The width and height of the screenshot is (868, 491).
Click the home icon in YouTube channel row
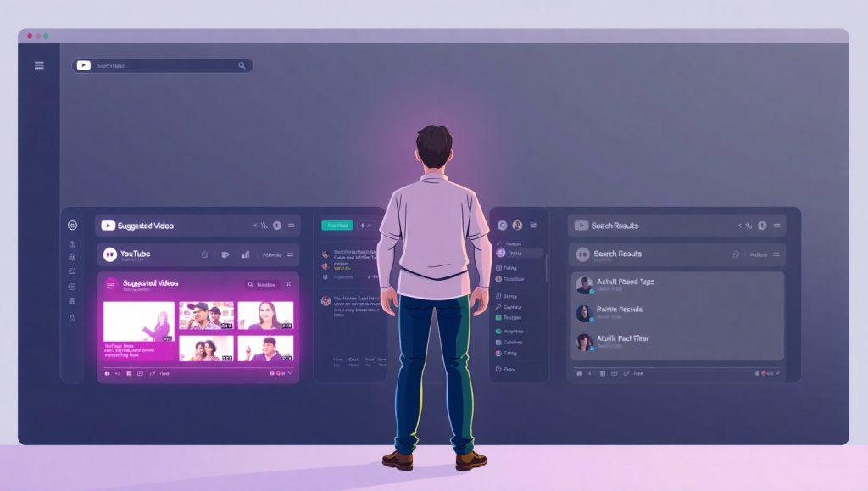point(204,254)
